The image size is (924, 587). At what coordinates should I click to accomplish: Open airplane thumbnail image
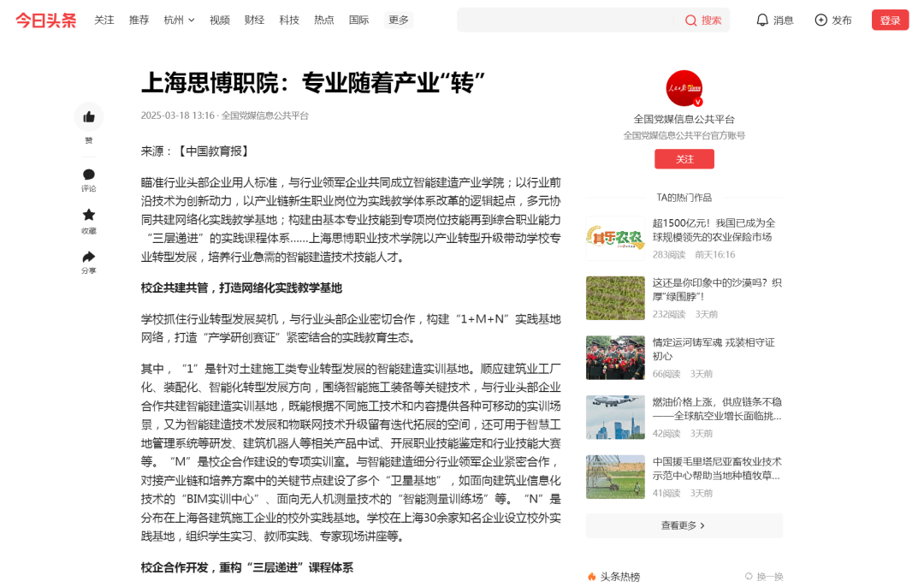pos(615,418)
